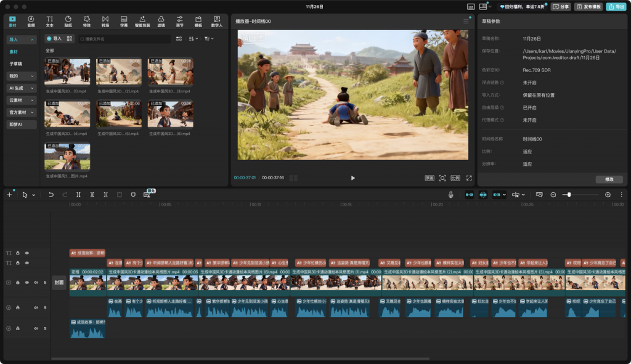The image size is (631, 364).
Task: Toggle eye visibility on main video track
Action: (x=26, y=283)
